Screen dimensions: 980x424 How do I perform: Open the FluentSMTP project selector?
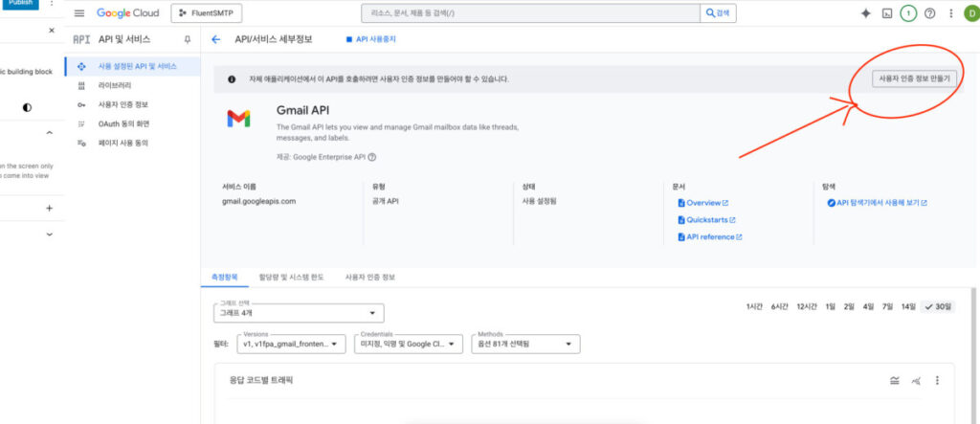pyautogui.click(x=207, y=13)
